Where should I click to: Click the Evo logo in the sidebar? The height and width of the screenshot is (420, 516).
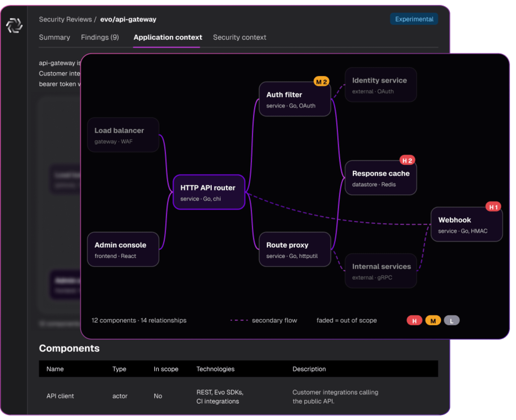pos(14,25)
